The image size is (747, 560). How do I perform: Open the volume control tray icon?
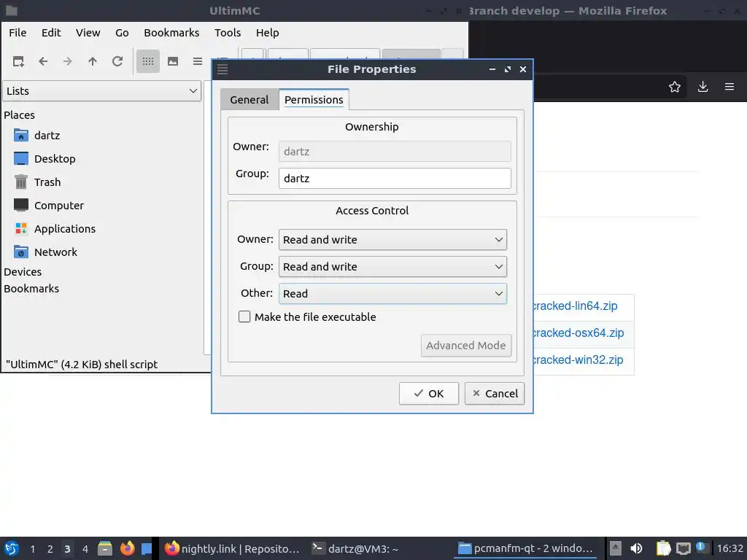click(636, 548)
